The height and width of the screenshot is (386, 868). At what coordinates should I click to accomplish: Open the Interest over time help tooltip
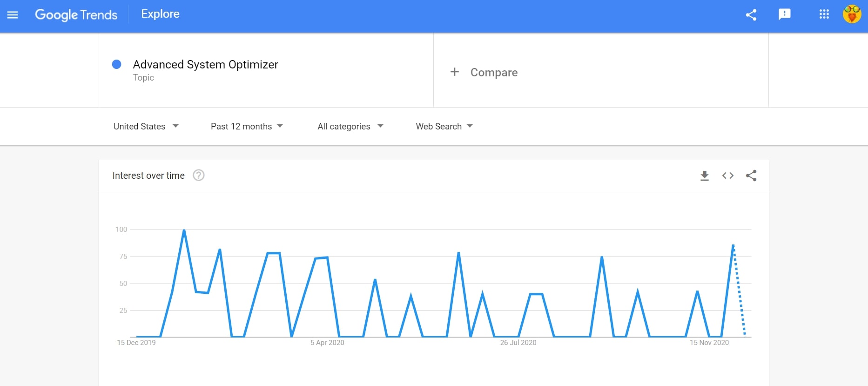198,175
